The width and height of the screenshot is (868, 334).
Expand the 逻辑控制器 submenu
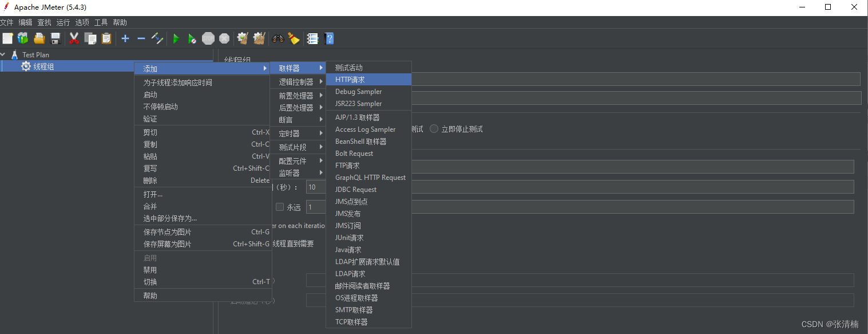(x=298, y=82)
